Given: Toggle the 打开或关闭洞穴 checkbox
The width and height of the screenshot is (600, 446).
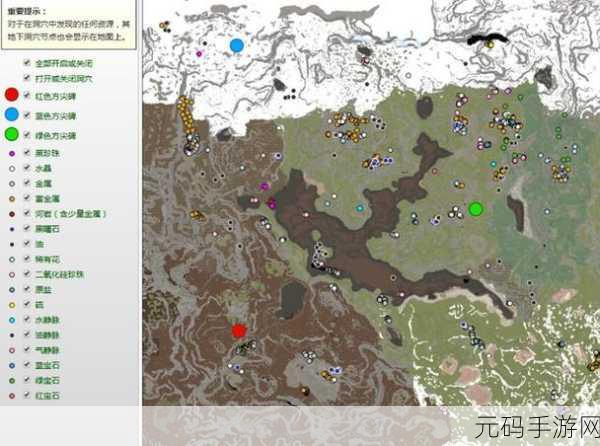Looking at the screenshot, I should click(x=27, y=78).
